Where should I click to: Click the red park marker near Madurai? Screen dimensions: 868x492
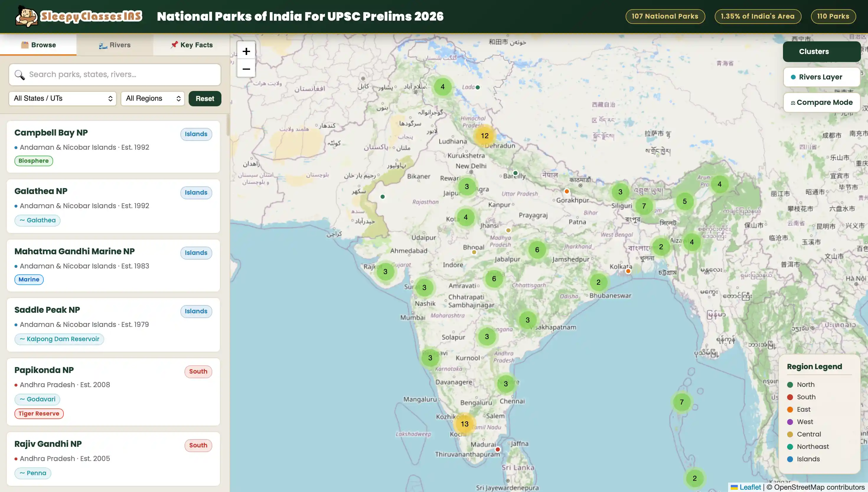pos(497,449)
